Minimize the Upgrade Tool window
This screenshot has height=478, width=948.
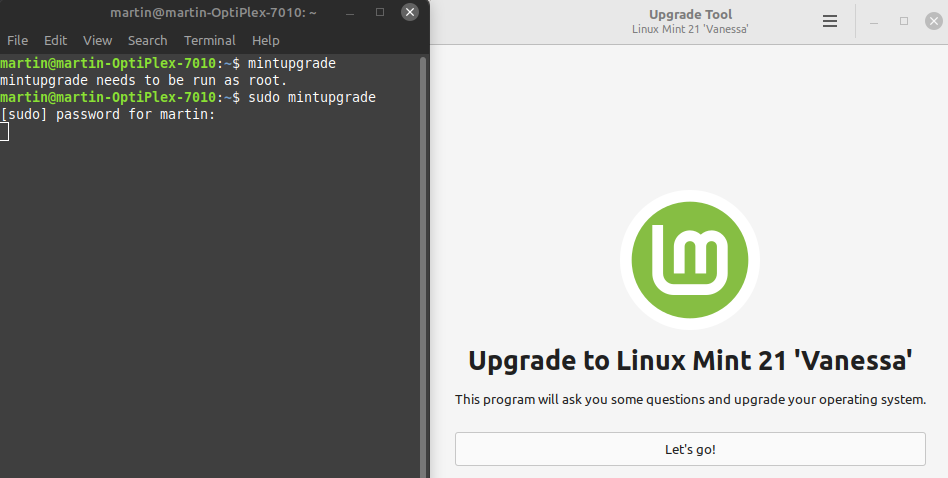pos(874,21)
